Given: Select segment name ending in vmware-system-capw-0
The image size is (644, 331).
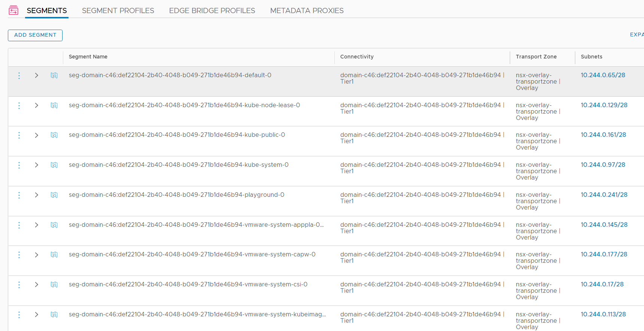Looking at the screenshot, I should click(192, 254).
